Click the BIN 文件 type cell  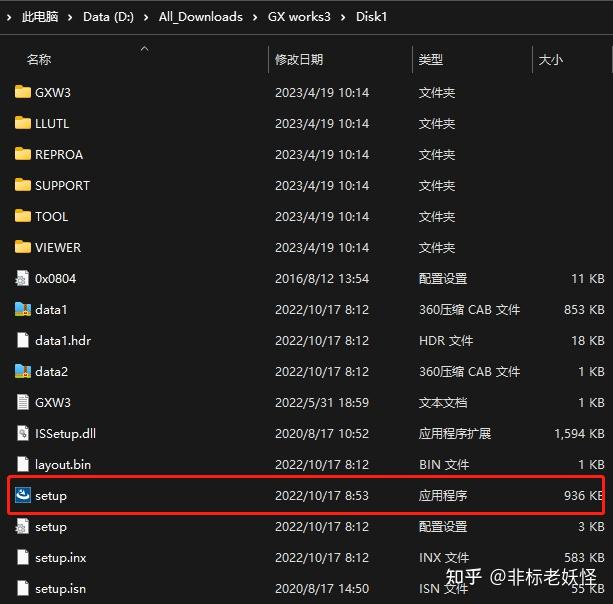(x=444, y=464)
